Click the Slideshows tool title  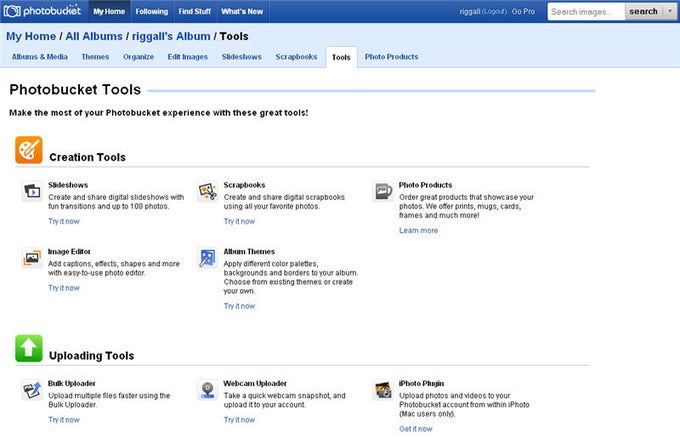[x=68, y=185]
